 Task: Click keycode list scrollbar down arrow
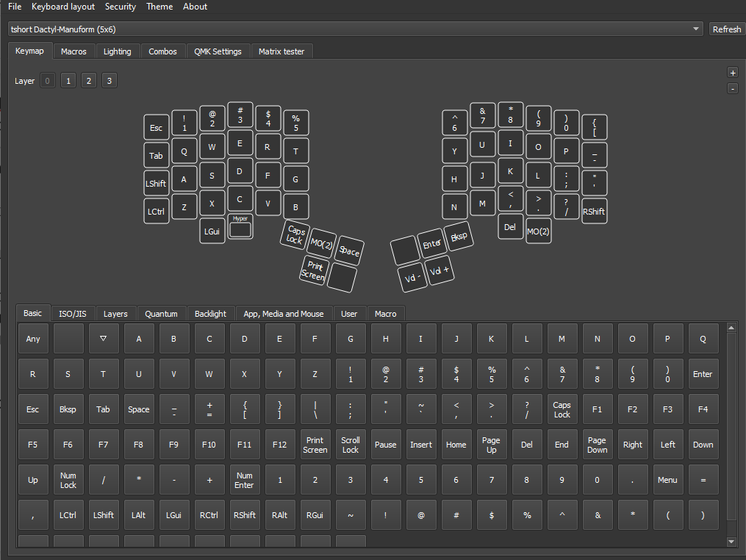tap(731, 542)
